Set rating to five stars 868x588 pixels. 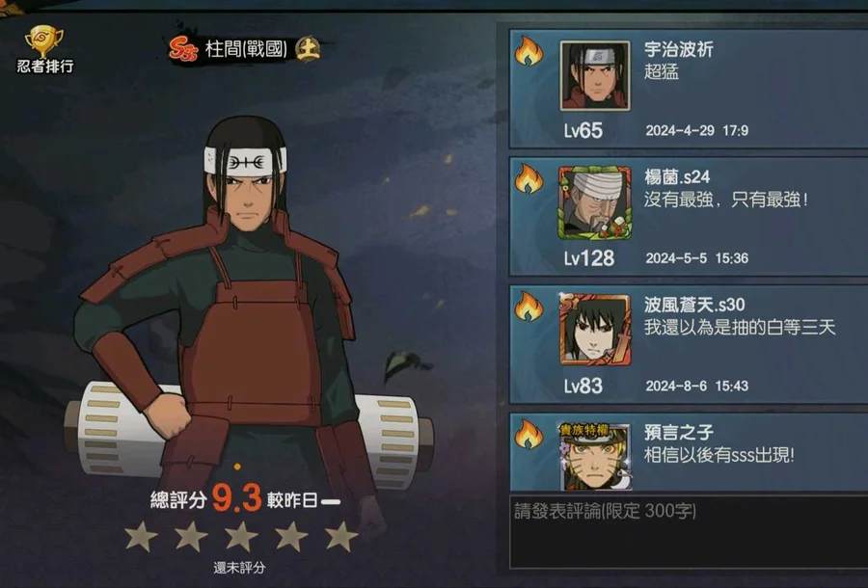341,537
